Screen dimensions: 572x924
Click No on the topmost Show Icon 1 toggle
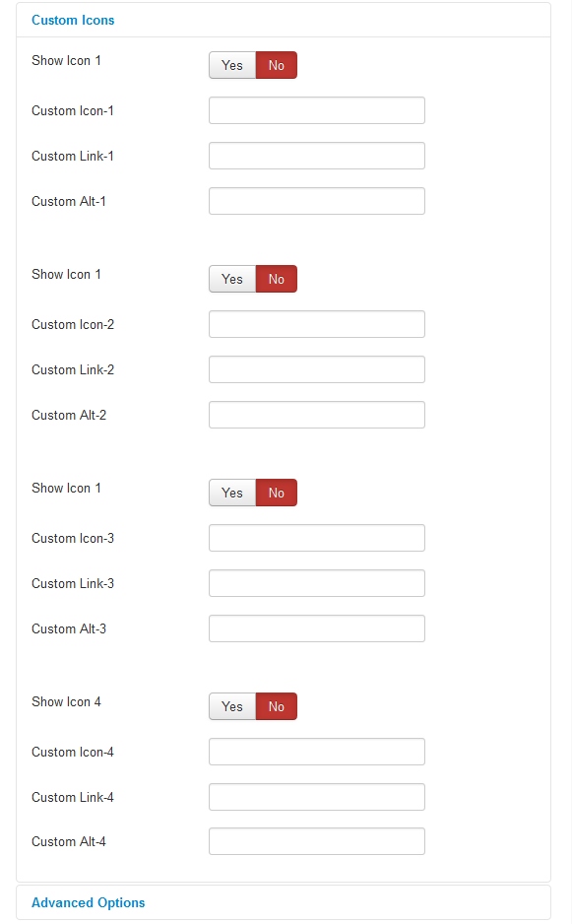[276, 65]
